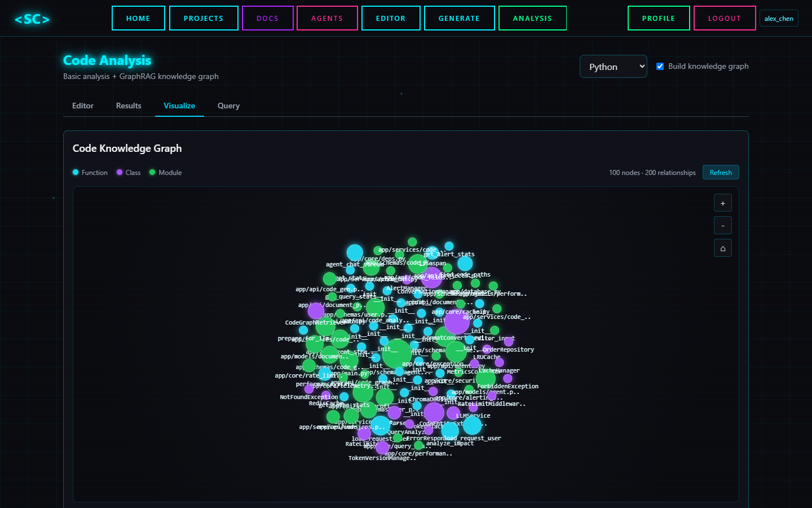Select the TokenVersionManage.. node label

[x=382, y=458]
